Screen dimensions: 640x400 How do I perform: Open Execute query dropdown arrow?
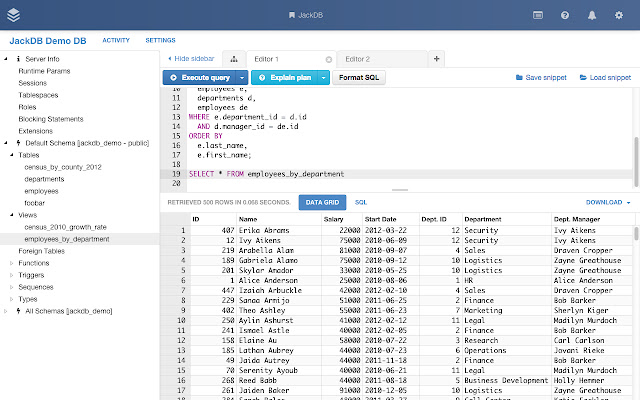pyautogui.click(x=239, y=77)
